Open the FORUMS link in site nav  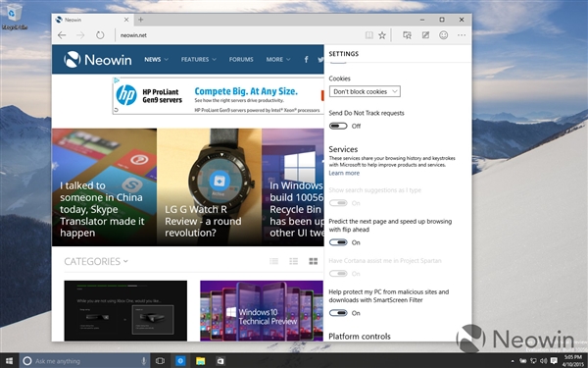click(x=241, y=59)
